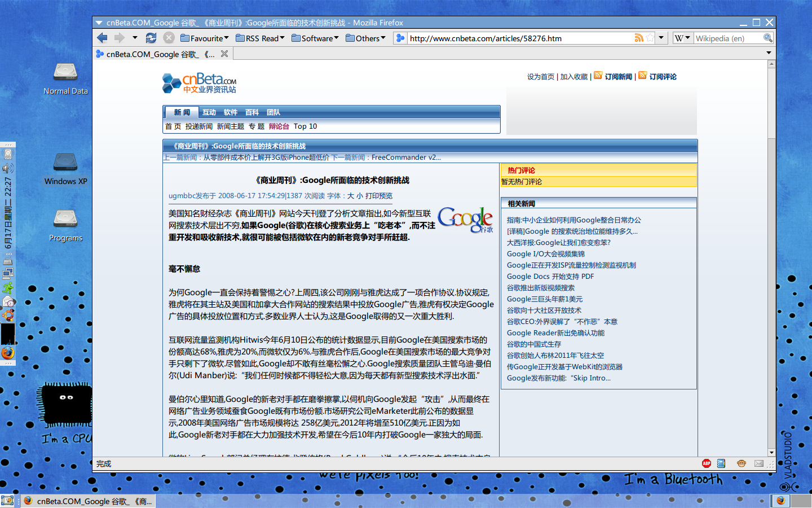Set font size to 大
Viewport: 812px width, 508px height.
pos(351,196)
